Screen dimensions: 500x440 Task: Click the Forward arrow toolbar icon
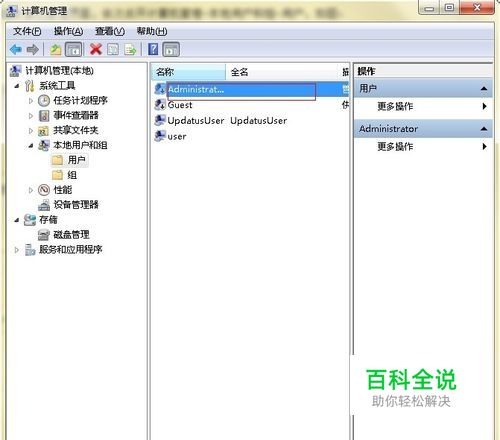33,50
